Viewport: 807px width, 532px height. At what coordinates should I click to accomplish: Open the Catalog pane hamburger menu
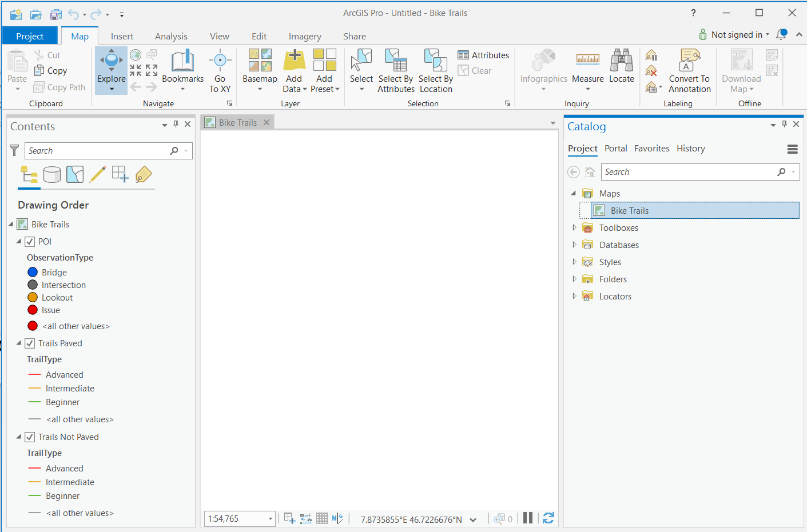pyautogui.click(x=792, y=149)
